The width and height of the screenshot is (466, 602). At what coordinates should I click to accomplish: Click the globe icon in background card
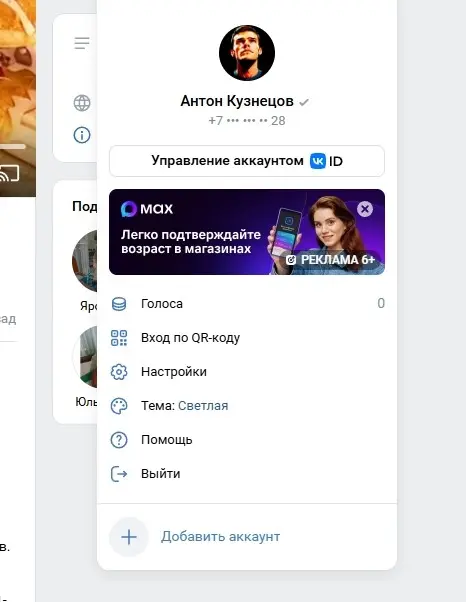tap(82, 103)
